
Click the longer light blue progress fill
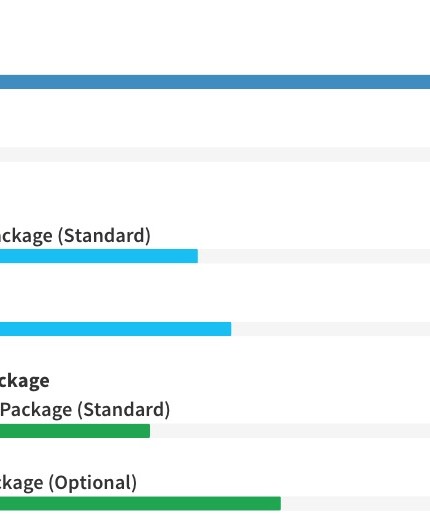[115, 329]
